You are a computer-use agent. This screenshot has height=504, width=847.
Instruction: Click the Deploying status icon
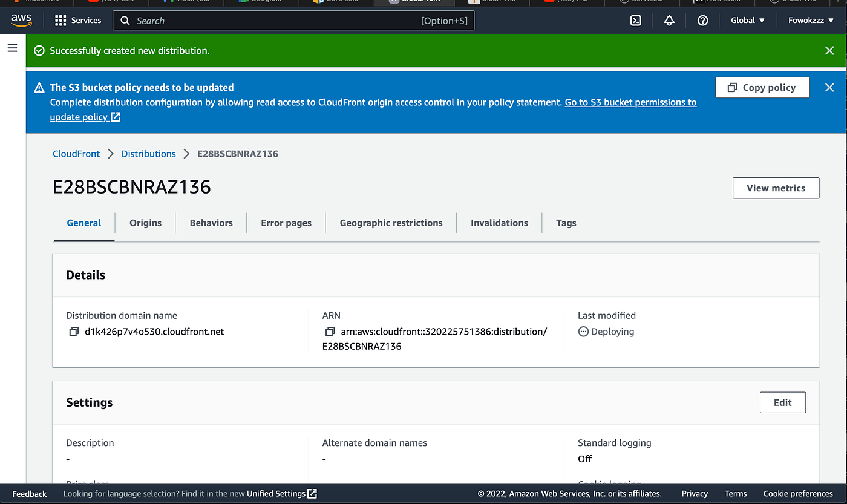[583, 332]
